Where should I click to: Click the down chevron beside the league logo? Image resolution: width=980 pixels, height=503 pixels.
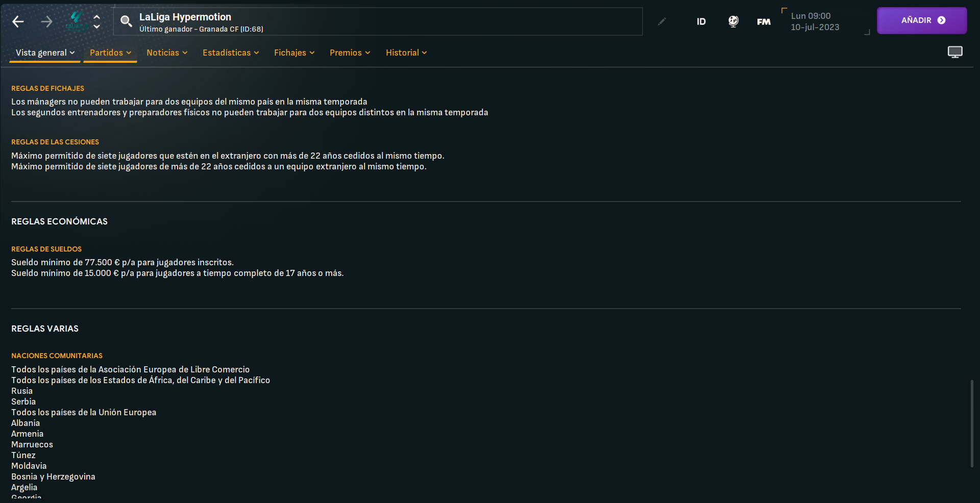coord(96,27)
